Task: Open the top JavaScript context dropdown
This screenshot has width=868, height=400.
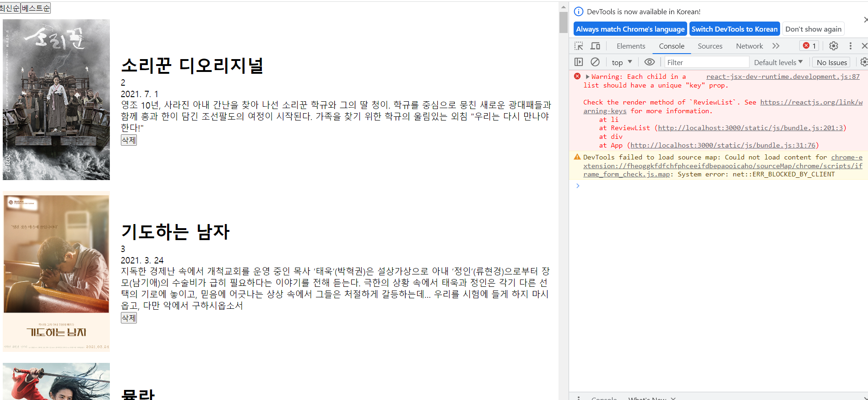Action: (622, 62)
